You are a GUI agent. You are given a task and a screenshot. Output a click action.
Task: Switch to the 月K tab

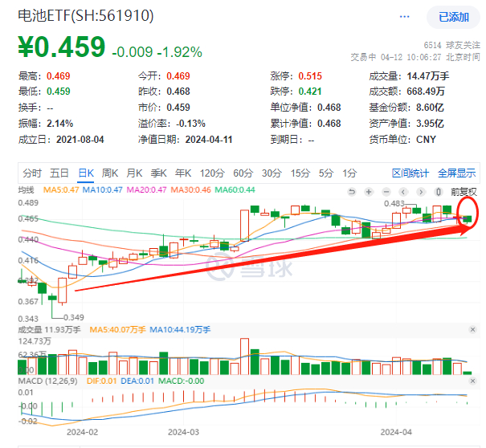tap(134, 173)
